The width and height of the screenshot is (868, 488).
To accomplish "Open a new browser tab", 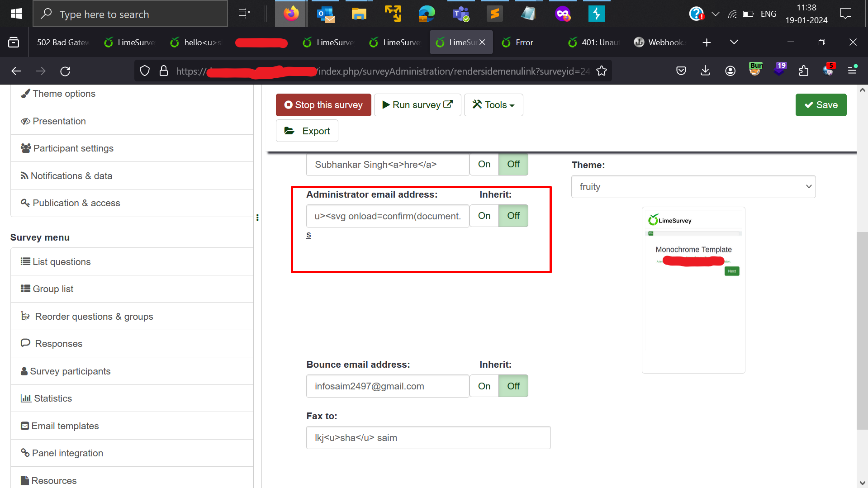I will [x=707, y=43].
